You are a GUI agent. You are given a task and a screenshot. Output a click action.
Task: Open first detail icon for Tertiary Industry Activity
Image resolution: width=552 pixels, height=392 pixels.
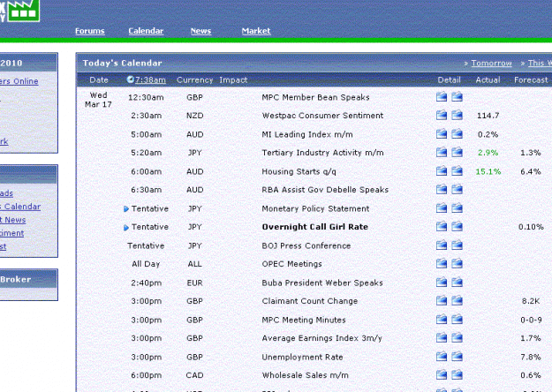(x=442, y=153)
